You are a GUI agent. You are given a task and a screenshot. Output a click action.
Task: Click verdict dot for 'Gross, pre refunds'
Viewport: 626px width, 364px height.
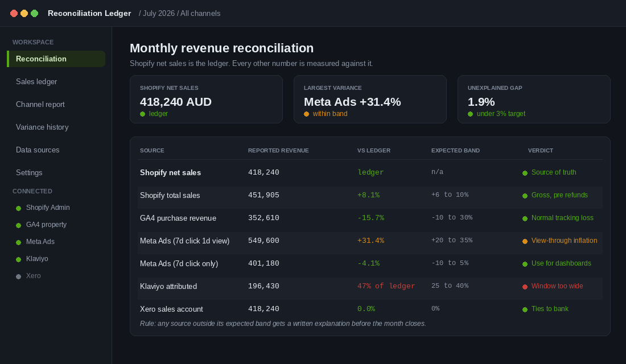[x=525, y=196]
